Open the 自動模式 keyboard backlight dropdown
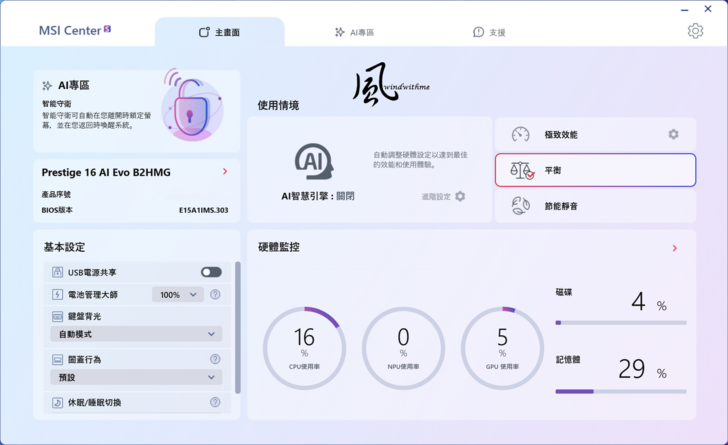The height and width of the screenshot is (445, 728). pos(136,334)
